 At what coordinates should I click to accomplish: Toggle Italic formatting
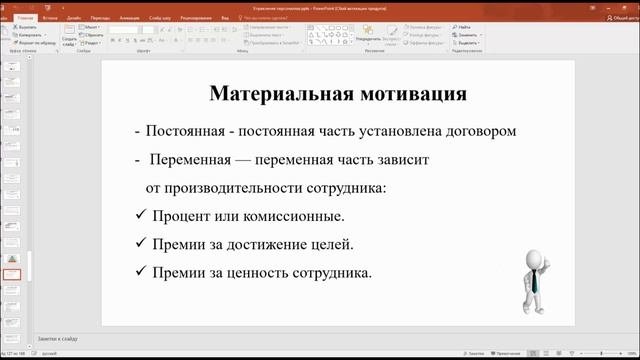120,40
